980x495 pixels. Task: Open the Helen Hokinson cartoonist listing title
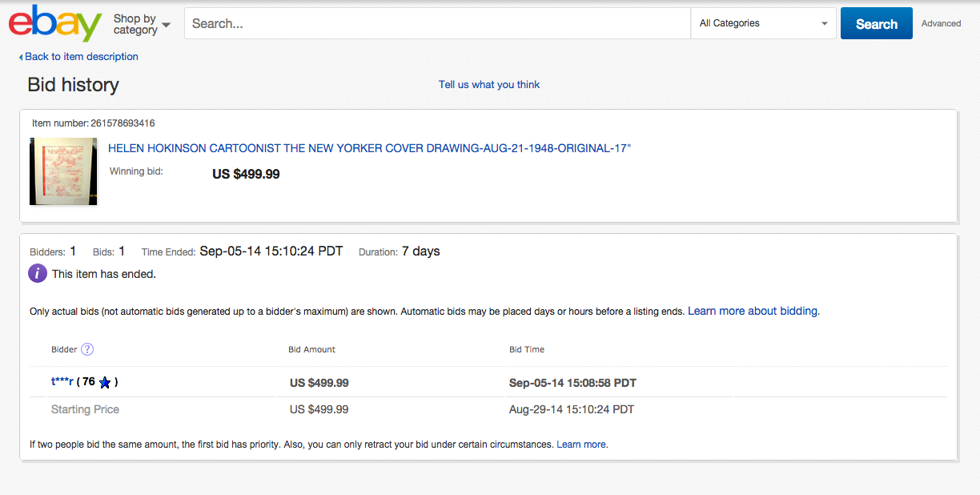370,148
